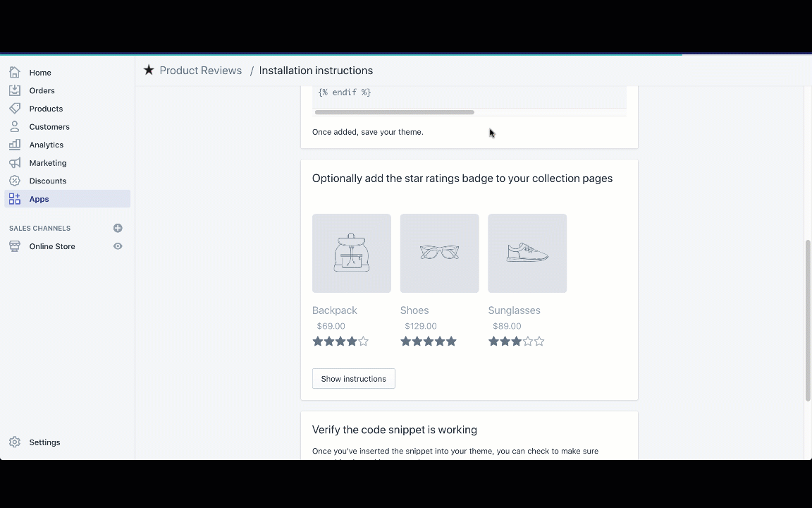Open Product Reviews breadcrumb link
Viewport: 812px width, 508px height.
200,71
